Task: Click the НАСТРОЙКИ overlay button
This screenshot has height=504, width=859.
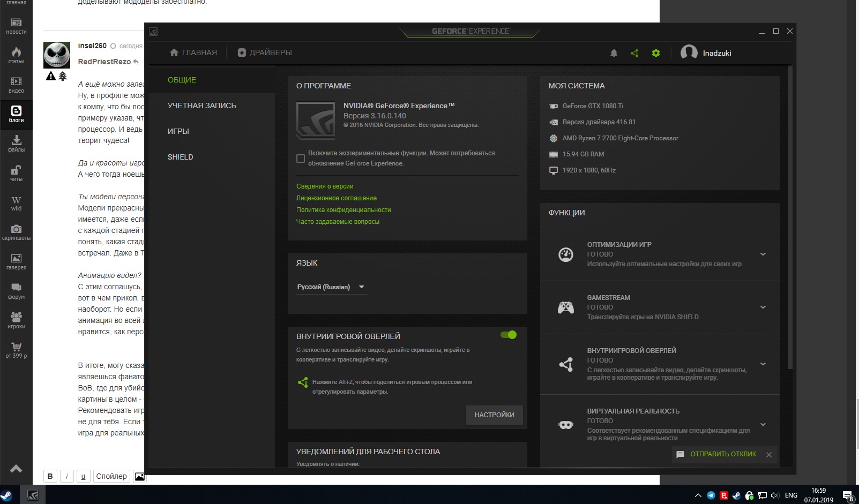Action: (x=494, y=415)
